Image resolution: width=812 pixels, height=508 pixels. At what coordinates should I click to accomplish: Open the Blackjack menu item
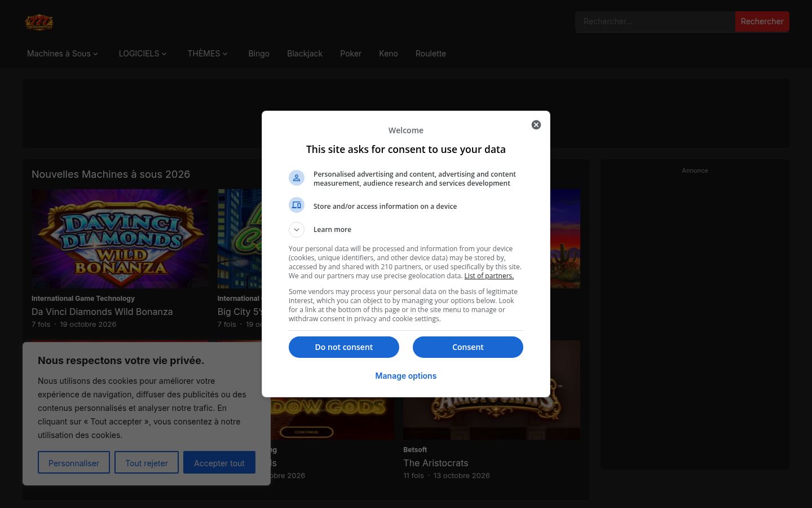[304, 54]
